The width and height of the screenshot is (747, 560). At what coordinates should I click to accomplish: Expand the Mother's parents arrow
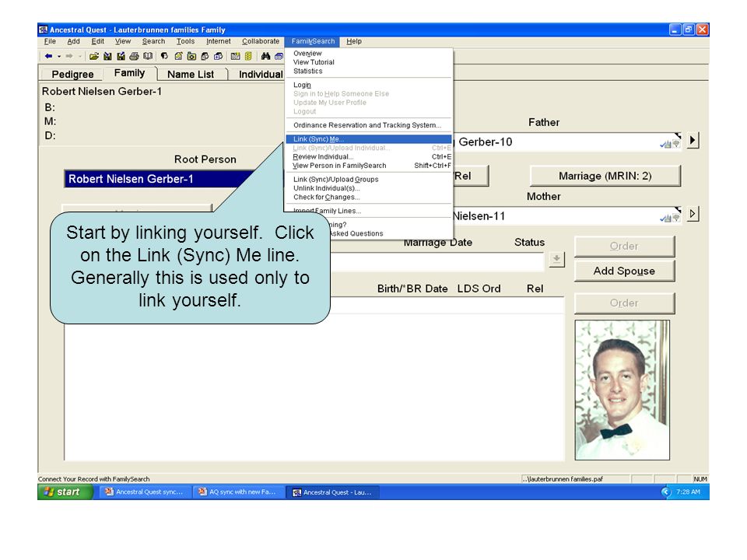coord(693,214)
